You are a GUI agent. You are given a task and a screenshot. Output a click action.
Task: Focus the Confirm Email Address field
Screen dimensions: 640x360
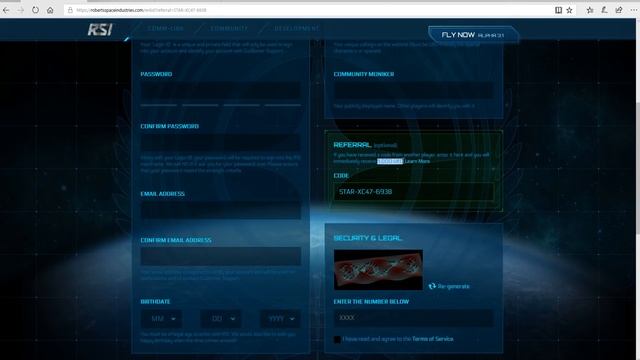point(221,257)
